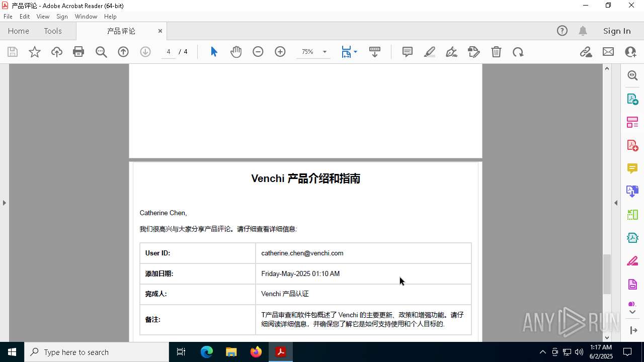Bookmark the file with the star icon
644x362 pixels.
click(x=35, y=52)
